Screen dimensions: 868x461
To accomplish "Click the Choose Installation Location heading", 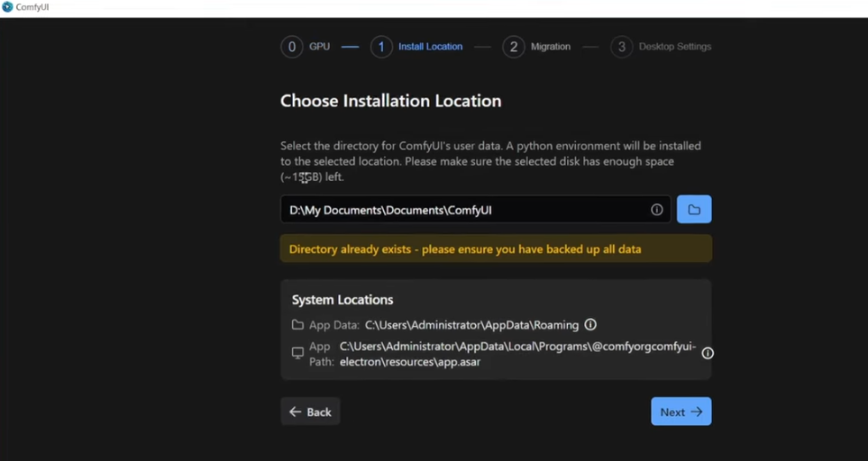I will click(391, 101).
